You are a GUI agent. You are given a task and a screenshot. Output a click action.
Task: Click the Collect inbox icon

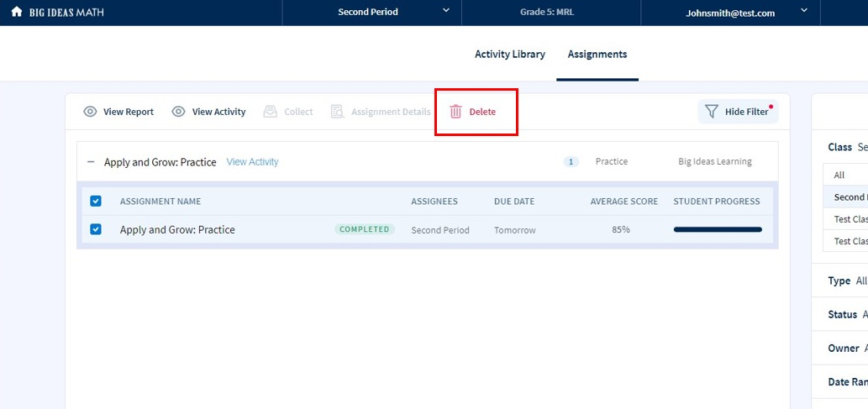[270, 112]
